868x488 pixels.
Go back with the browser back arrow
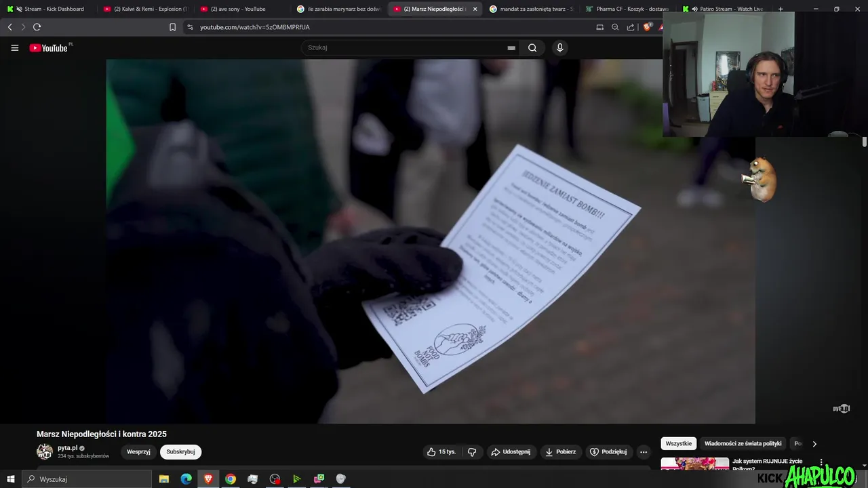click(9, 27)
